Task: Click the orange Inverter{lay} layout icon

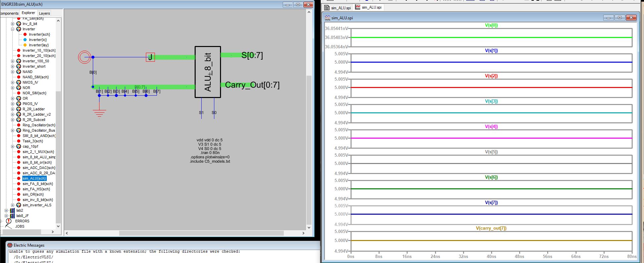Action: click(25, 45)
